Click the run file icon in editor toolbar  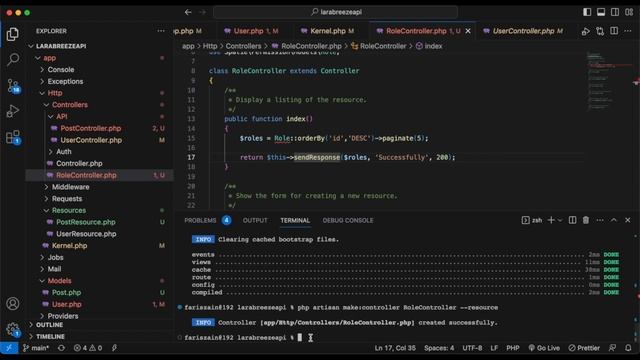coord(586,31)
